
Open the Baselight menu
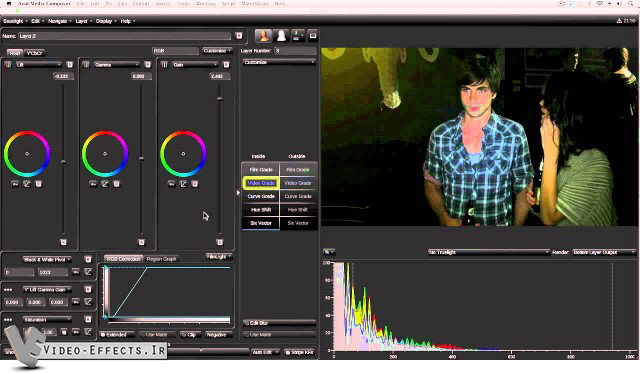coord(15,21)
